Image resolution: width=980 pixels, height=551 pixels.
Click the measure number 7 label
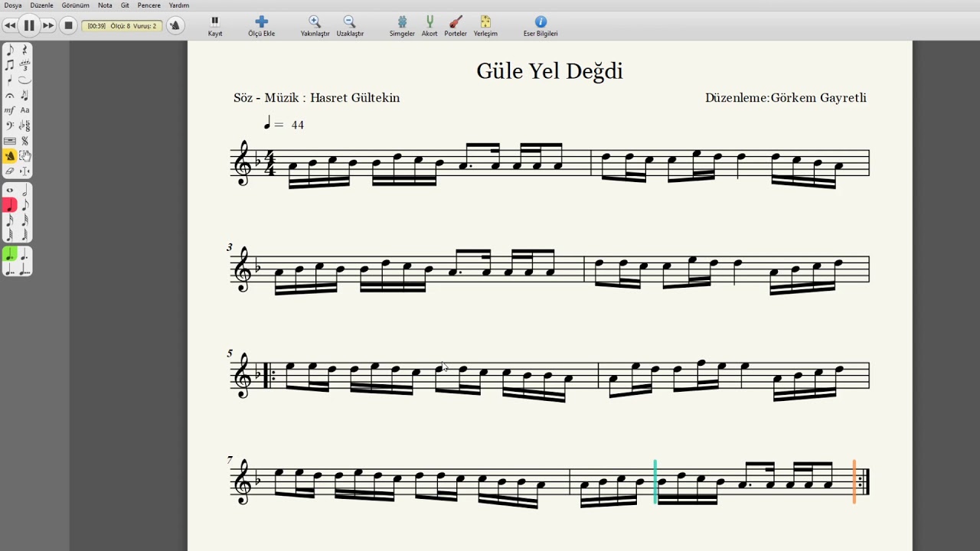coord(230,460)
